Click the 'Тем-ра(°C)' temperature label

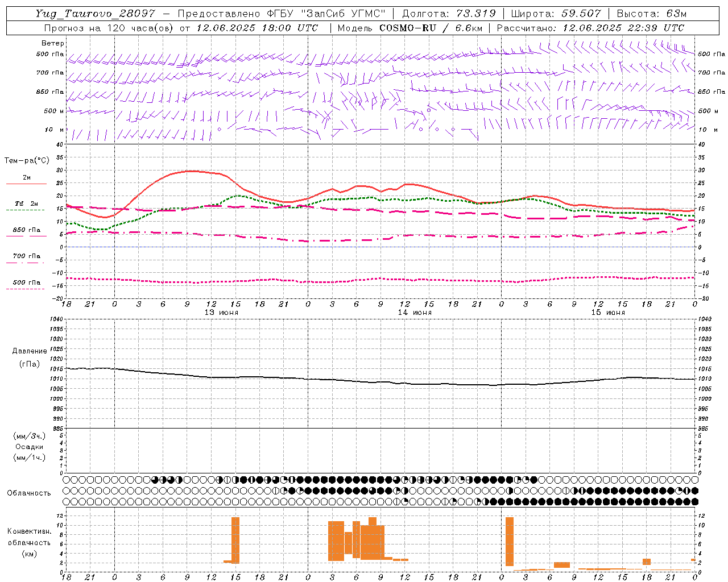click(27, 161)
